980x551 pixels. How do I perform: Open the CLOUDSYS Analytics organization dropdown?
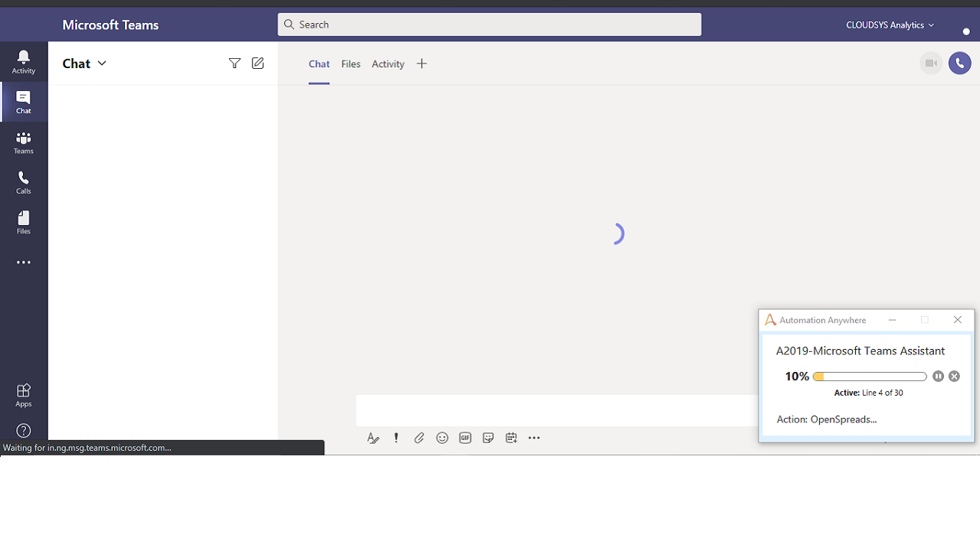coord(890,25)
